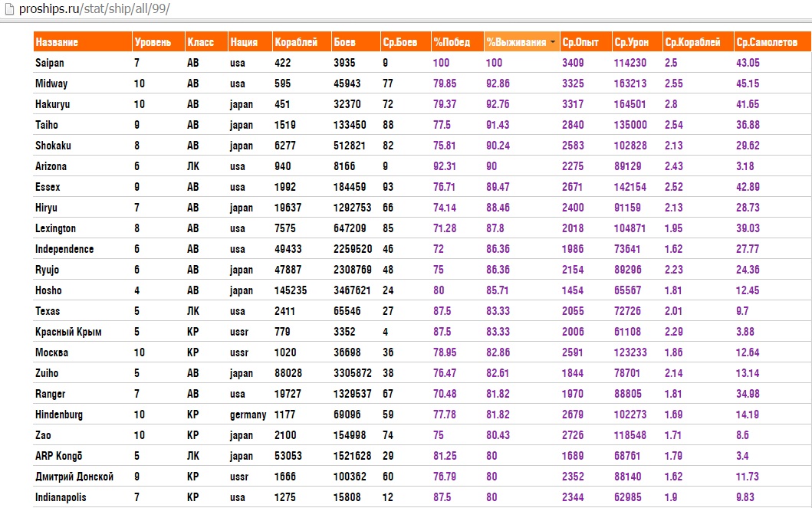Click the Midway row name
Screen dimensions: 812x508
pos(51,84)
